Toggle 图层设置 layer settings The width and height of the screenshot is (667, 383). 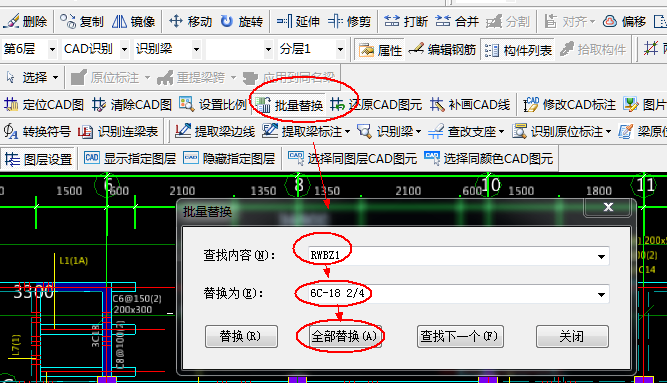pos(38,159)
